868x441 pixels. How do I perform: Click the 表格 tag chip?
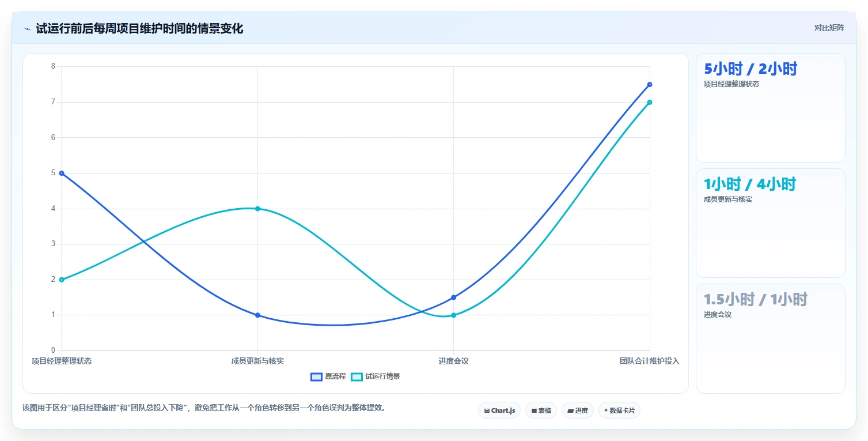pyautogui.click(x=541, y=410)
